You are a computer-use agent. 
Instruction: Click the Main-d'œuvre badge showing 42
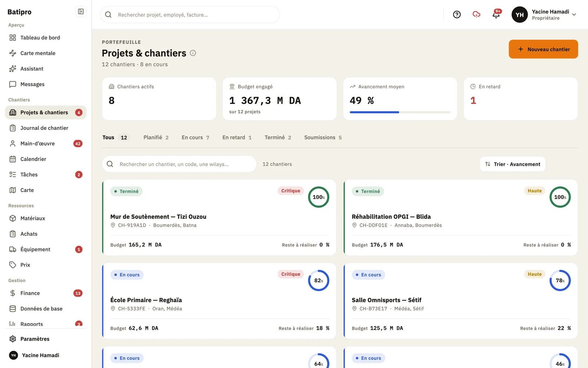[78, 144]
